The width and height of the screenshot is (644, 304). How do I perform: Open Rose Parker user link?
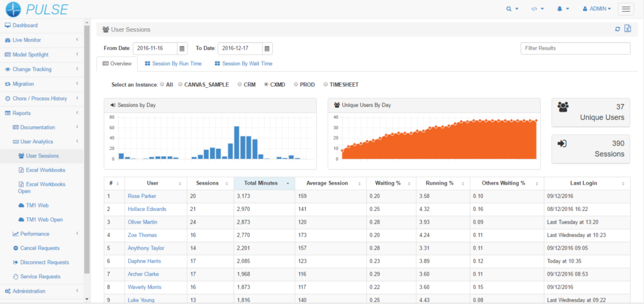[142, 195]
